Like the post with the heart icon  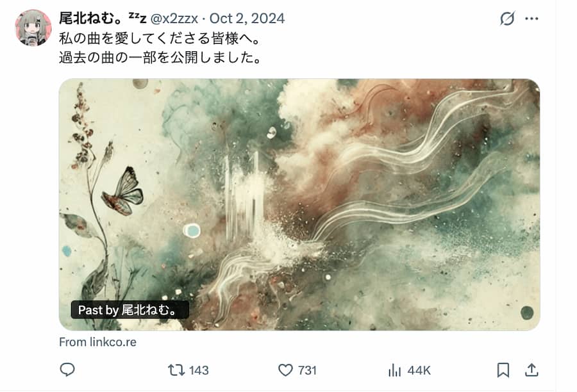[285, 370]
